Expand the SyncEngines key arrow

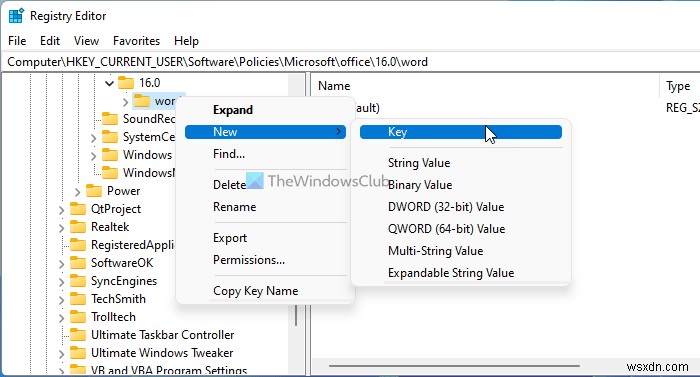click(61, 281)
